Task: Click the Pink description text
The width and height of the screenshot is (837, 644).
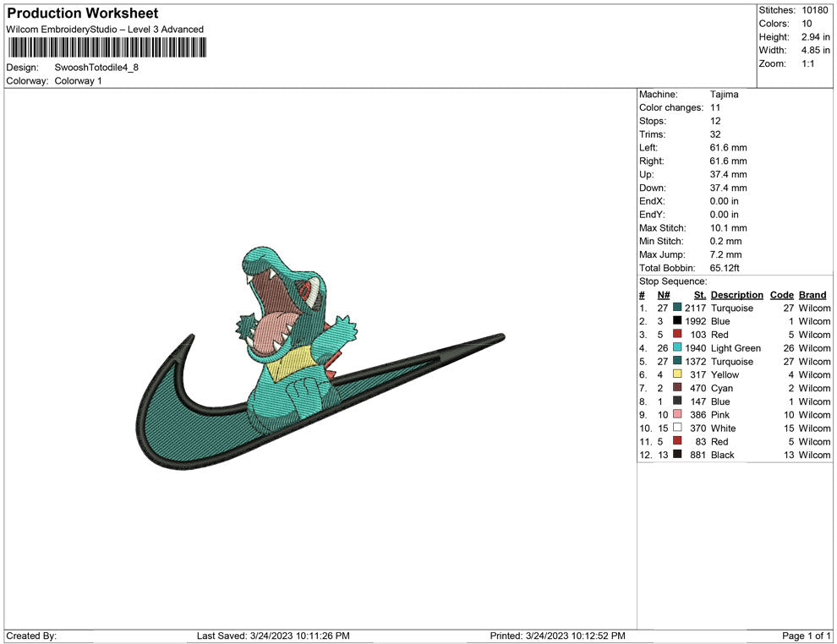Action: pyautogui.click(x=720, y=415)
